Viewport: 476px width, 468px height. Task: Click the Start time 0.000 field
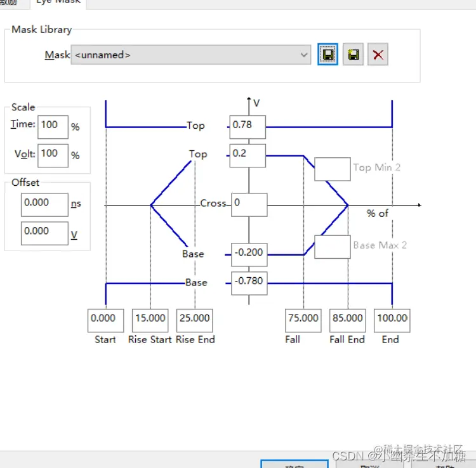(105, 321)
